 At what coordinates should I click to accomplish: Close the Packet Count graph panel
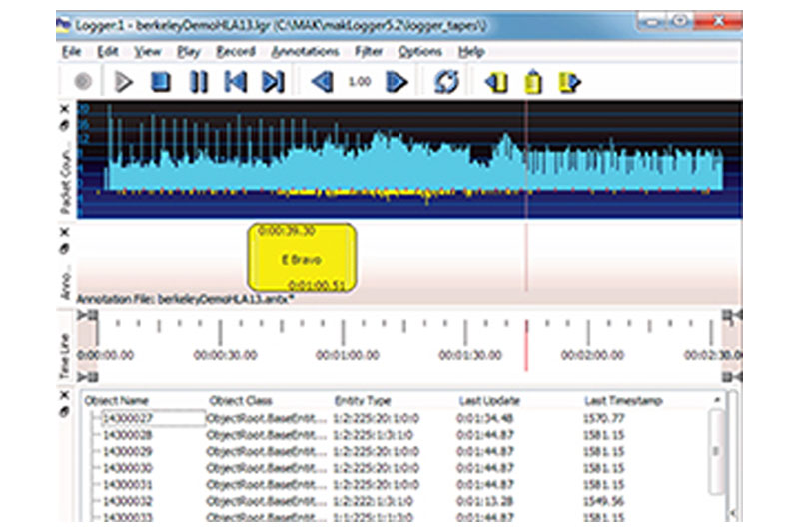click(x=64, y=109)
